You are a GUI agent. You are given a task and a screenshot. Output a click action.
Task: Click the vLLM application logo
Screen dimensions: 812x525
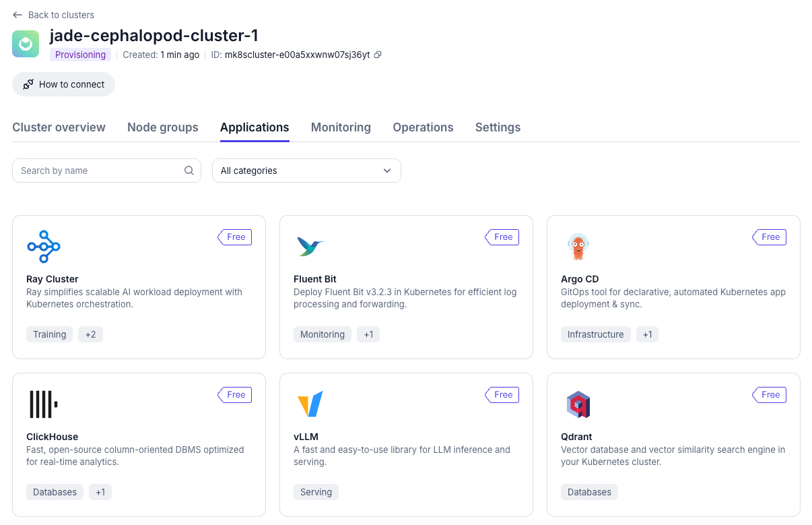[x=310, y=404]
